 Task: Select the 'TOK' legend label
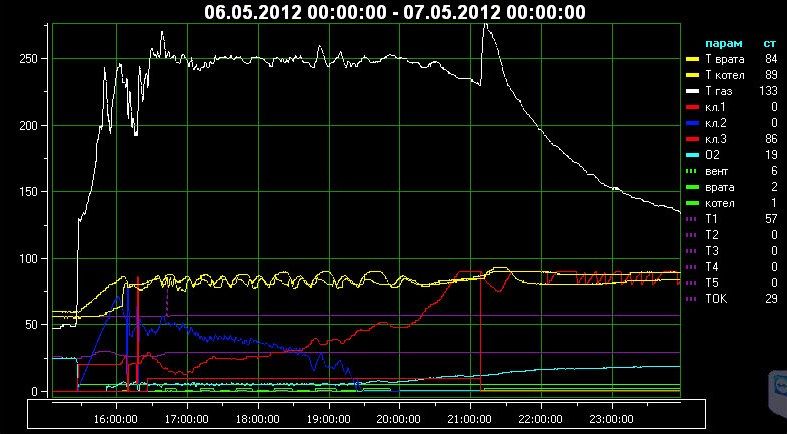click(x=716, y=299)
